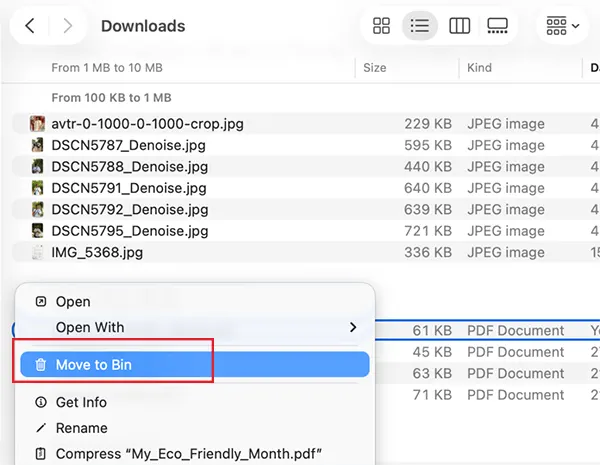Compress "My_Eco_Friendly_Month.pdf"
Screen dimensions: 600x465
pos(195,454)
